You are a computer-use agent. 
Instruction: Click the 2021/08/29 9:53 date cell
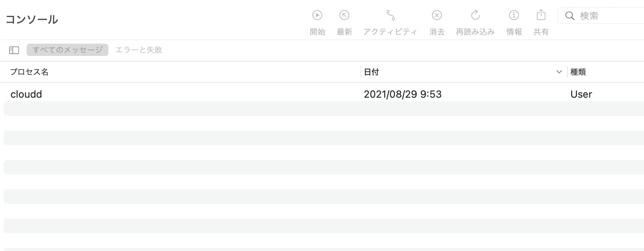[x=403, y=94]
